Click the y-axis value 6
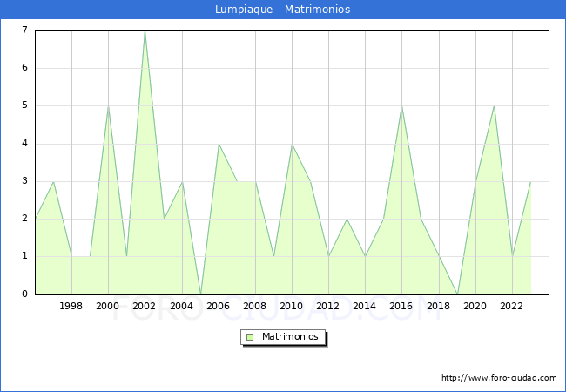The height and width of the screenshot is (392, 566). (24, 67)
